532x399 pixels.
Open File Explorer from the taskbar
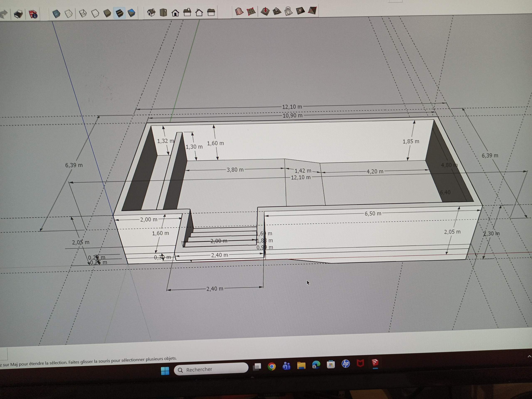click(x=301, y=366)
